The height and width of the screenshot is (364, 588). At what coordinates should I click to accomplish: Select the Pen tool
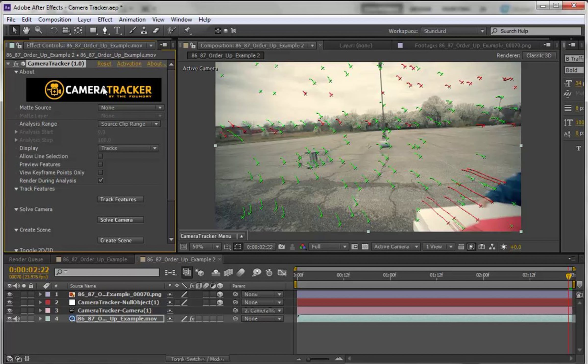tap(105, 30)
